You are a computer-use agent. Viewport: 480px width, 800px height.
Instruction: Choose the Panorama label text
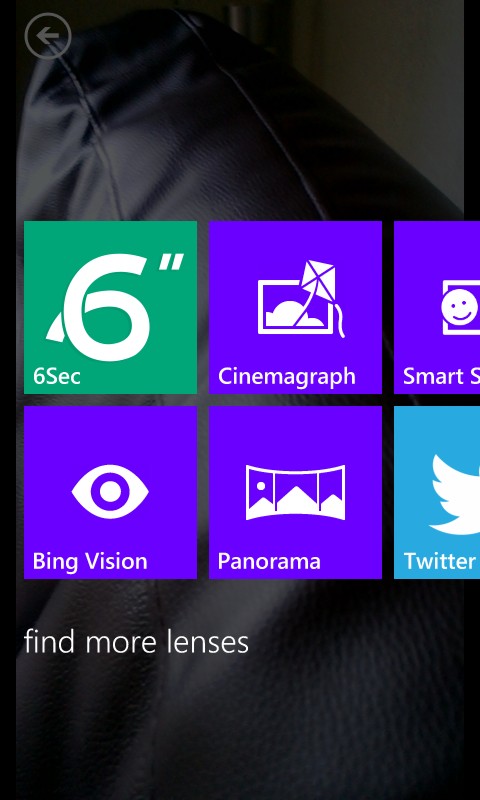[269, 562]
